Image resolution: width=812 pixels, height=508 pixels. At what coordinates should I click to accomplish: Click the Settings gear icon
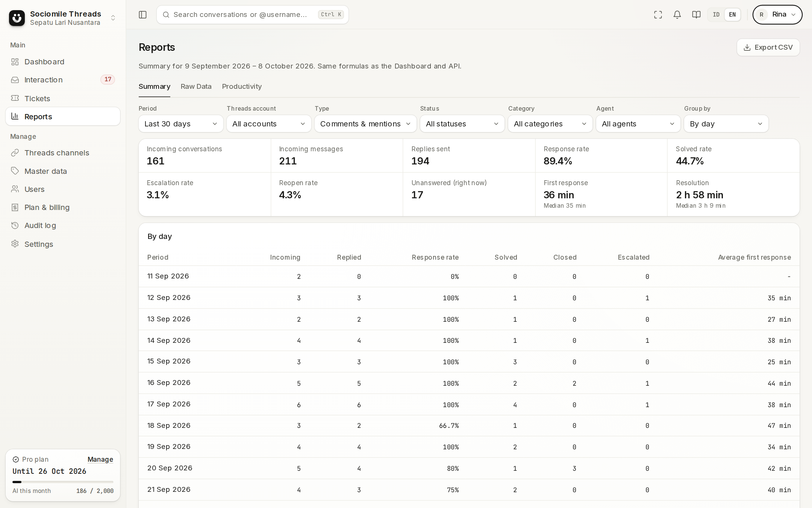tap(15, 244)
